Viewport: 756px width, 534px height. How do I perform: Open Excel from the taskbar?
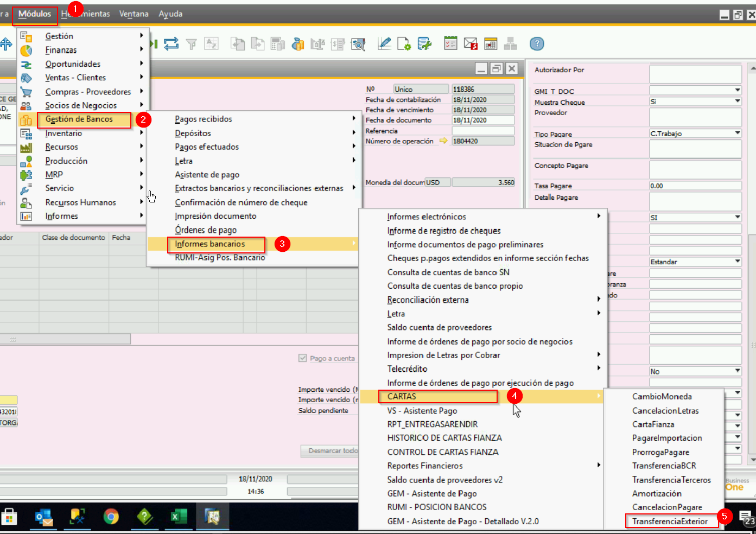point(179,517)
